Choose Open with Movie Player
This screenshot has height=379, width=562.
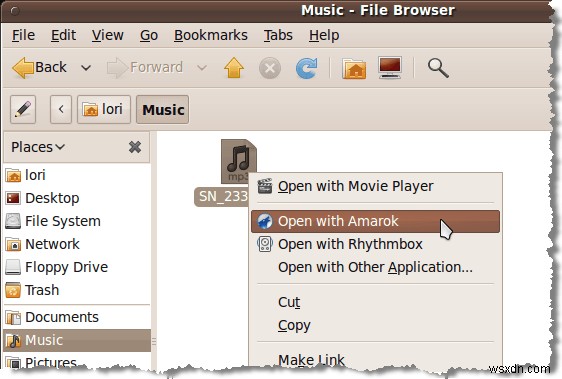[375, 186]
